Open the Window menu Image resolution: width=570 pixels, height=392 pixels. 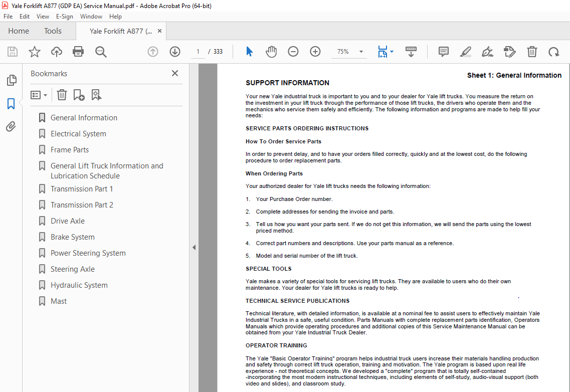[x=91, y=17]
